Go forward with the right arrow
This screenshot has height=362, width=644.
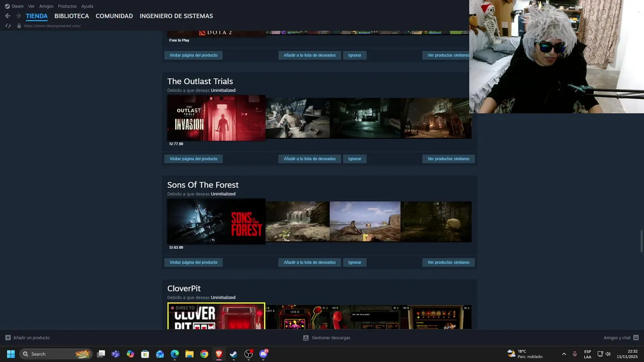[18, 16]
